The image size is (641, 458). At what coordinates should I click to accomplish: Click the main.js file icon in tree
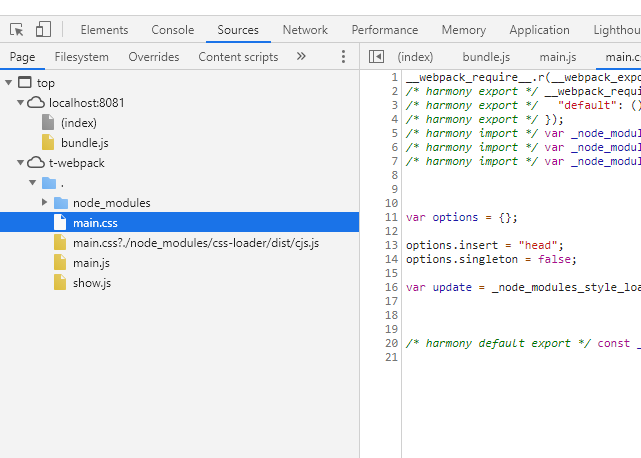(60, 263)
